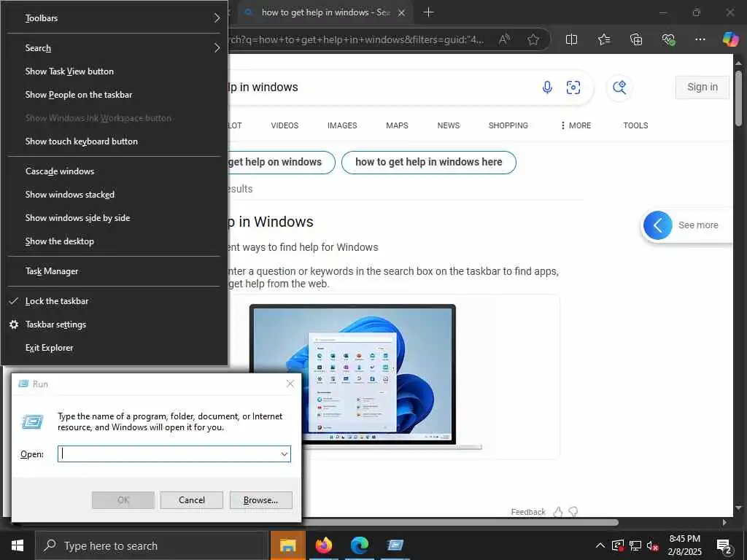
Task: Expand the MORE dropdown in Bing
Action: click(576, 125)
